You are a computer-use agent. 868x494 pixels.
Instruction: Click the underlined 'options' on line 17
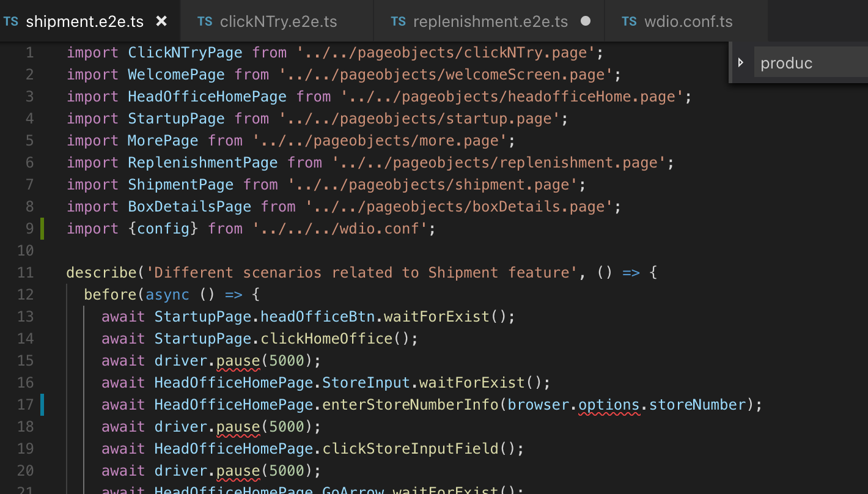pyautogui.click(x=609, y=405)
